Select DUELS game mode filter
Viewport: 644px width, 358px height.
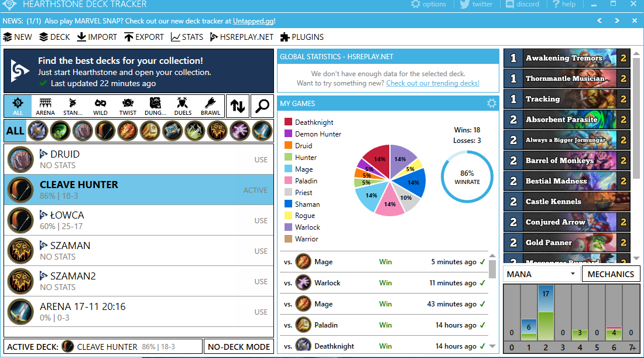(x=183, y=106)
